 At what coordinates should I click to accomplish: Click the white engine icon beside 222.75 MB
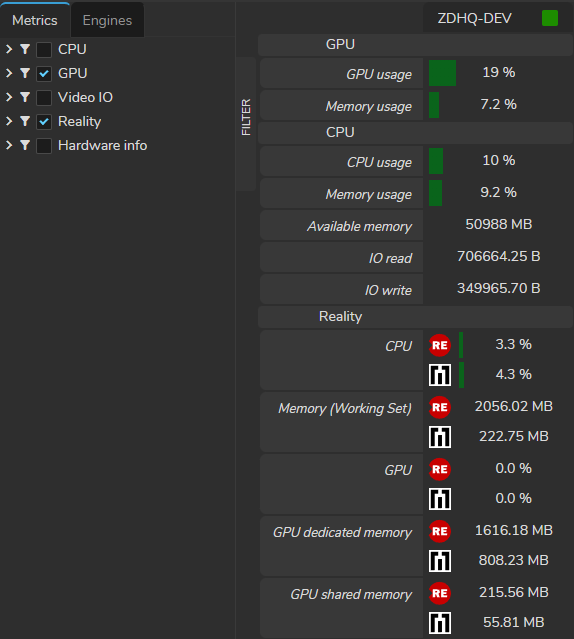tap(440, 437)
